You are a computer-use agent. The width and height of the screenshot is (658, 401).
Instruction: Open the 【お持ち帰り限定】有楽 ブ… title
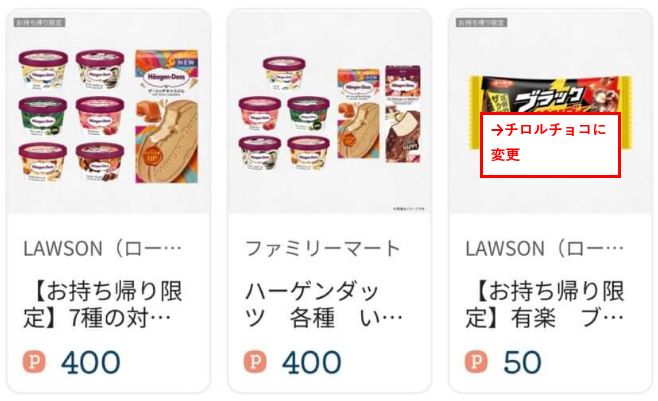(x=545, y=305)
